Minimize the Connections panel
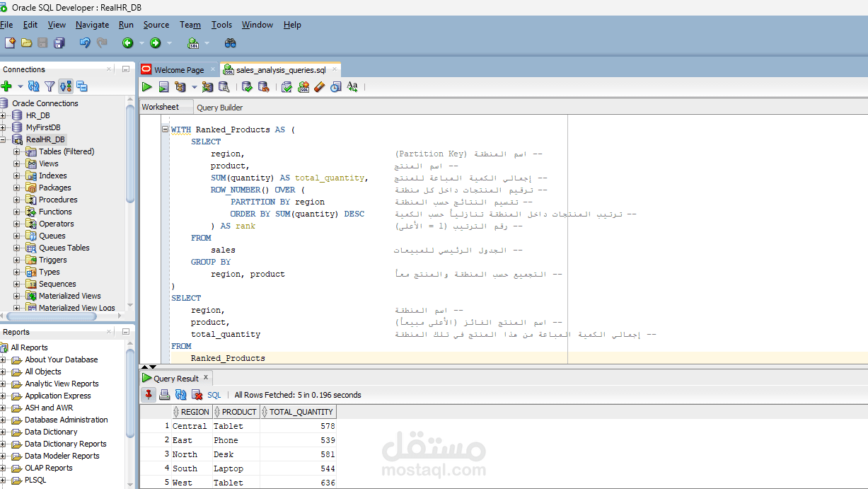 (126, 69)
